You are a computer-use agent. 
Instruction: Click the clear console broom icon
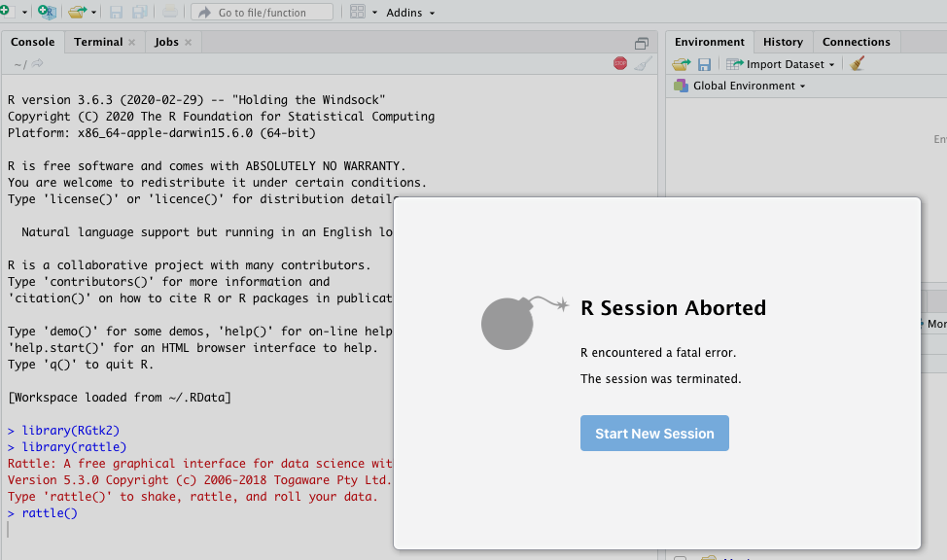point(643,63)
